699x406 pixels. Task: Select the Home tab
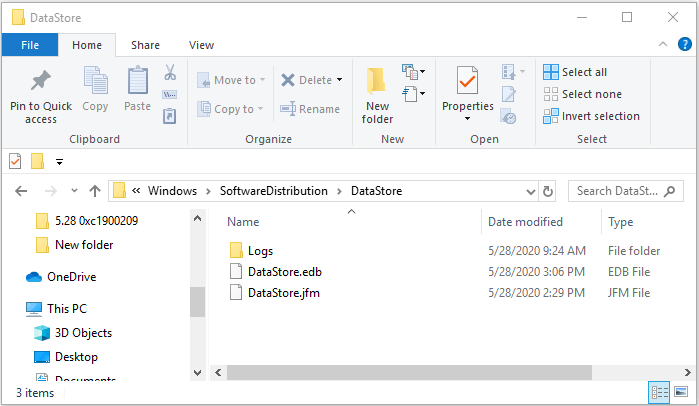click(x=87, y=45)
